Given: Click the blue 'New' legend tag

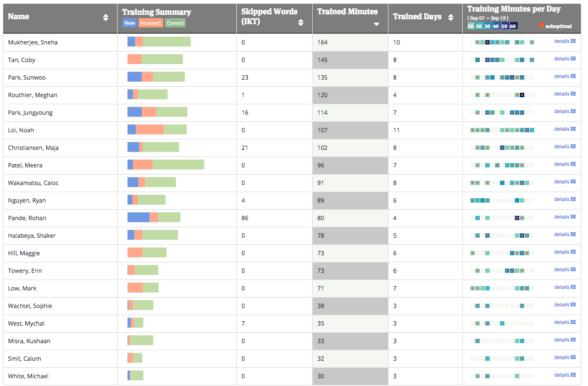Looking at the screenshot, I should click(x=129, y=23).
